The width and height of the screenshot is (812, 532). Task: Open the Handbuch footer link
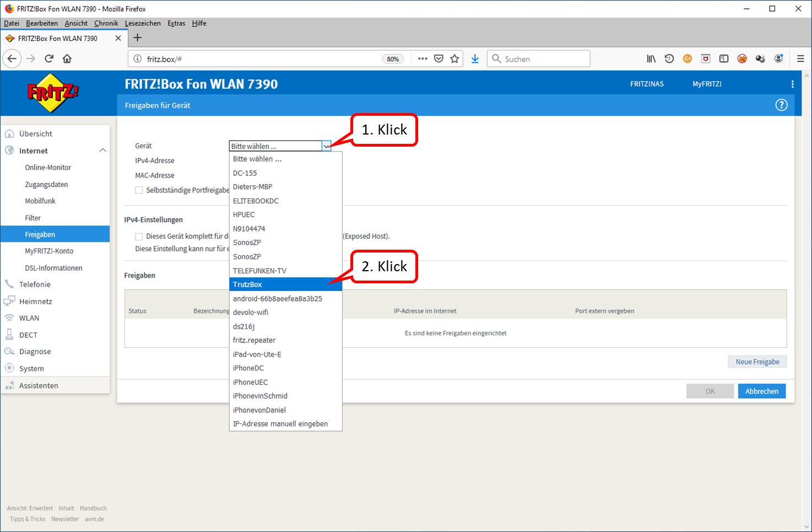93,508
